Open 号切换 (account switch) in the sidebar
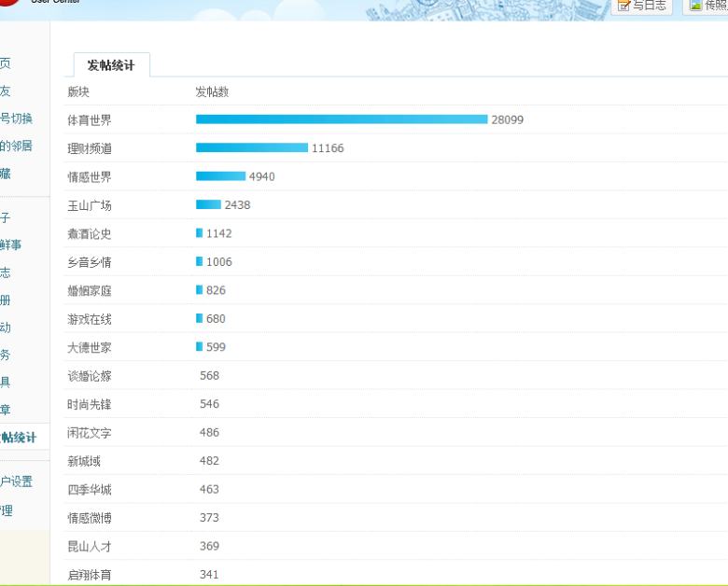This screenshot has height=586, width=728. point(16,119)
